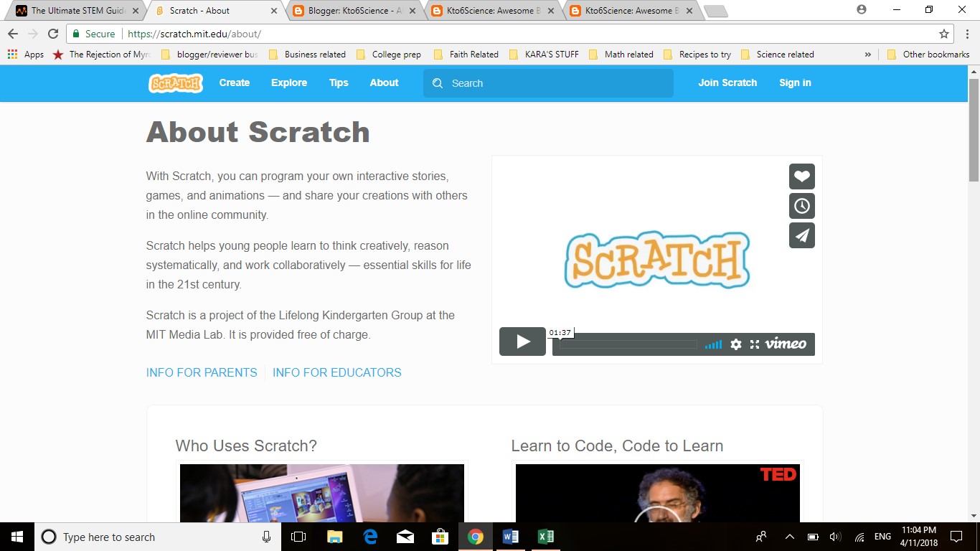
Task: Launch Microsoft Word from the taskbar
Action: pos(511,536)
